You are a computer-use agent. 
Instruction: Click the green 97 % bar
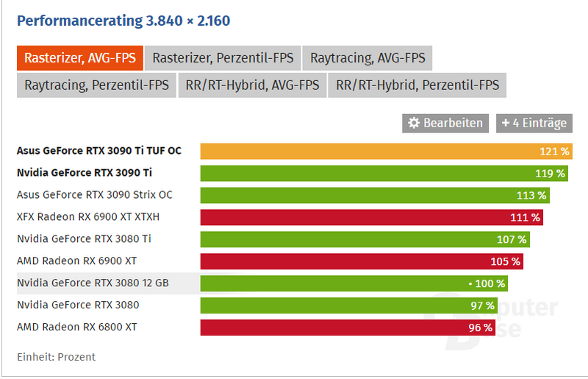pyautogui.click(x=348, y=305)
